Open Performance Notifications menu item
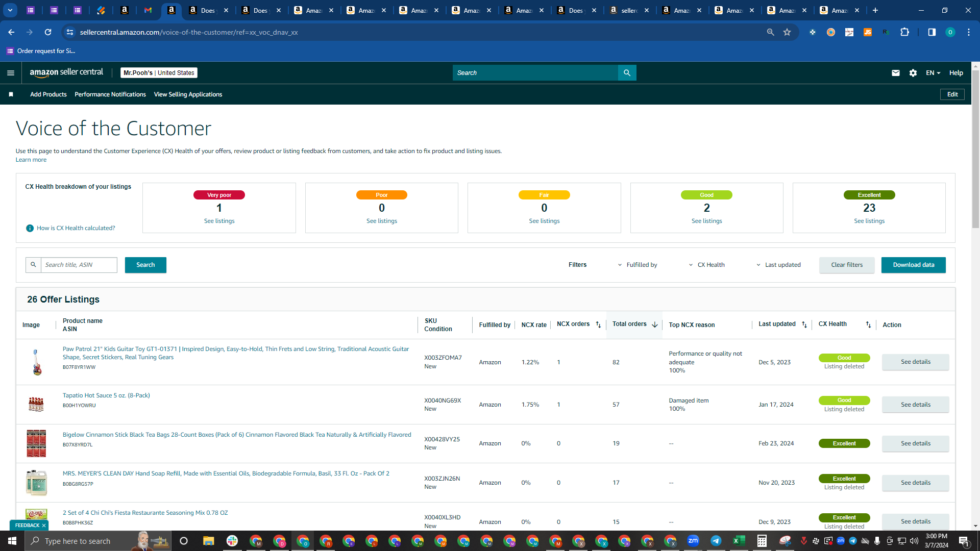This screenshot has width=980, height=551. (x=110, y=94)
